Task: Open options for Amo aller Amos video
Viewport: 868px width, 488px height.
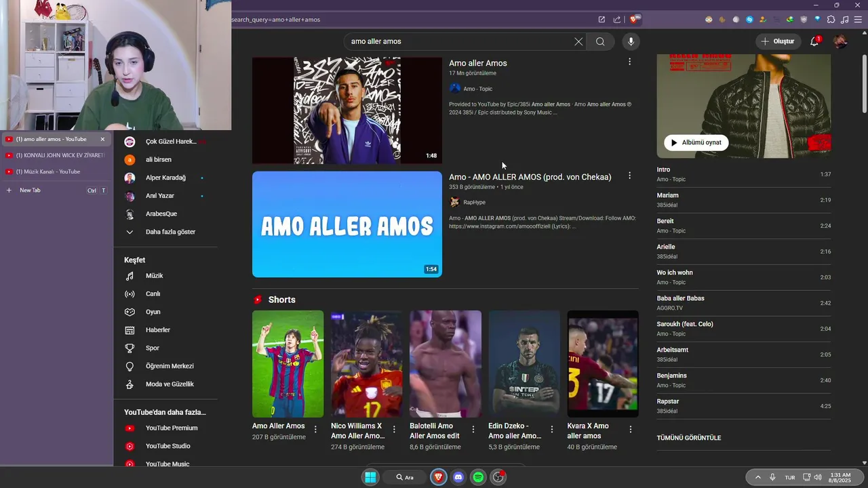Action: click(629, 62)
